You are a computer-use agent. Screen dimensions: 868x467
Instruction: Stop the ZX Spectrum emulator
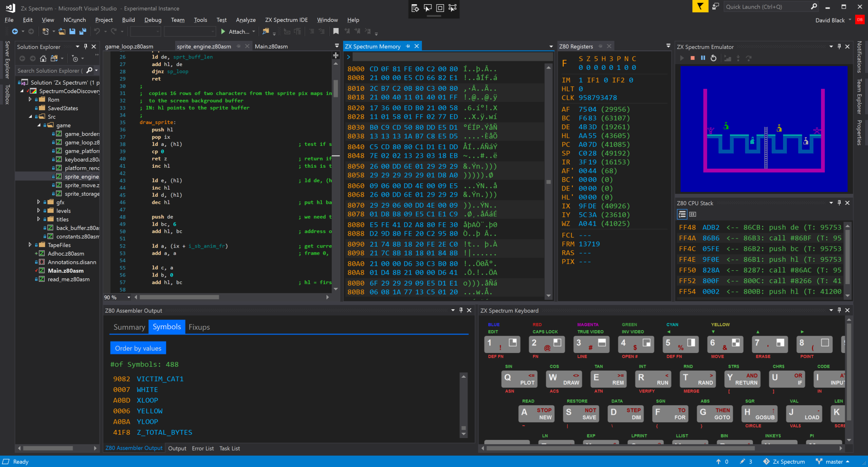[692, 58]
